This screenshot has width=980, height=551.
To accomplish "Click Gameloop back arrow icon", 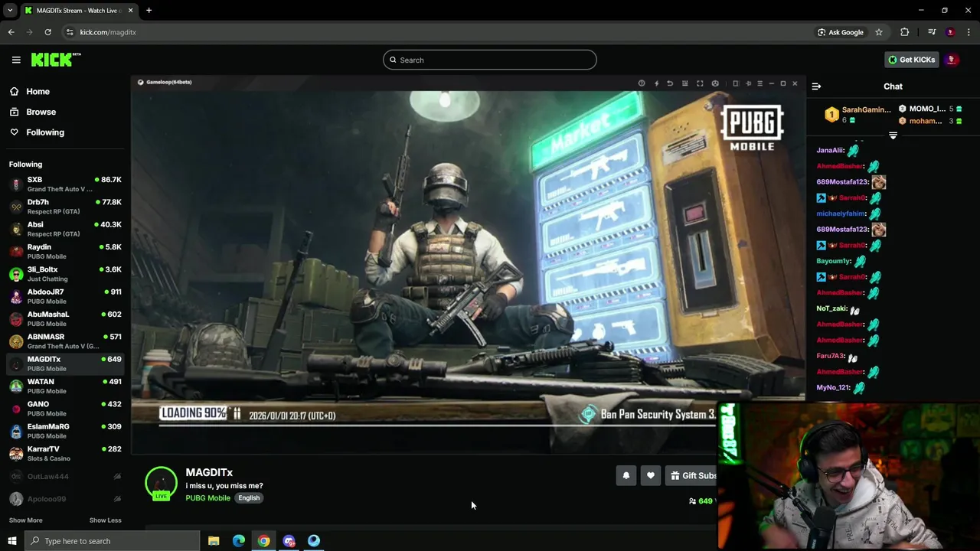I will click(x=670, y=83).
